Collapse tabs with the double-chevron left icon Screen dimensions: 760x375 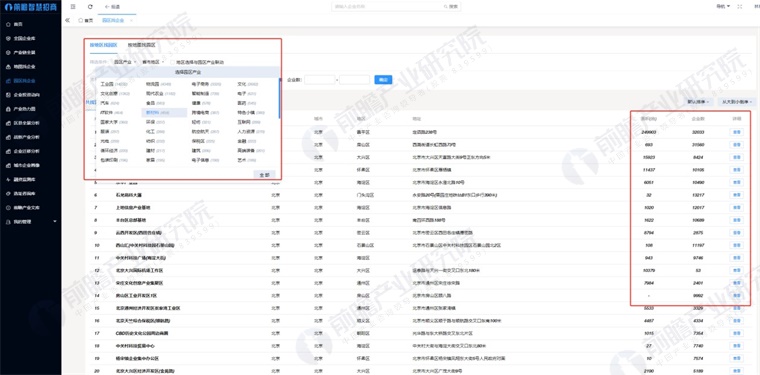(67, 20)
